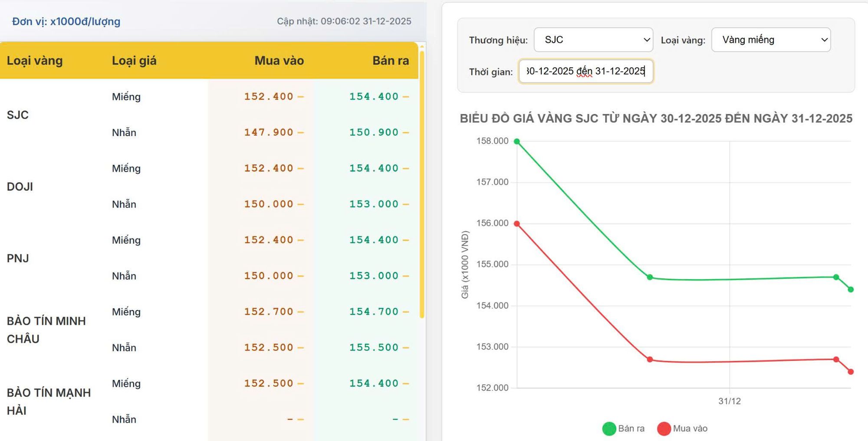Click the Bán ra column header
868x441 pixels.
point(390,61)
